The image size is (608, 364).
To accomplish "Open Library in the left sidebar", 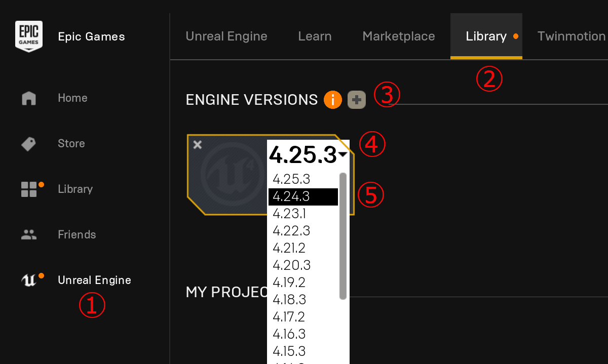I will [x=75, y=189].
